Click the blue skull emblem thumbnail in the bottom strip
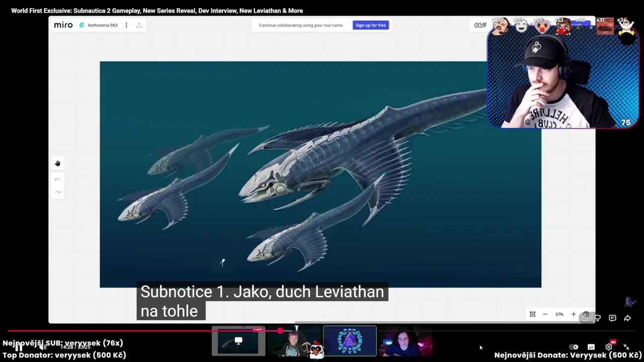The image size is (644, 362). pyautogui.click(x=350, y=341)
